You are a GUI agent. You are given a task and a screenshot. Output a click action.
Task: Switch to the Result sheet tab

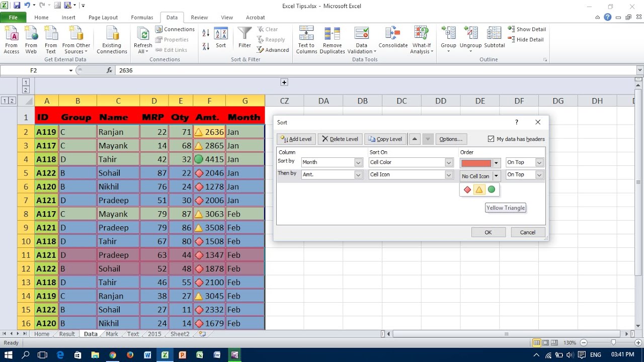click(x=67, y=334)
